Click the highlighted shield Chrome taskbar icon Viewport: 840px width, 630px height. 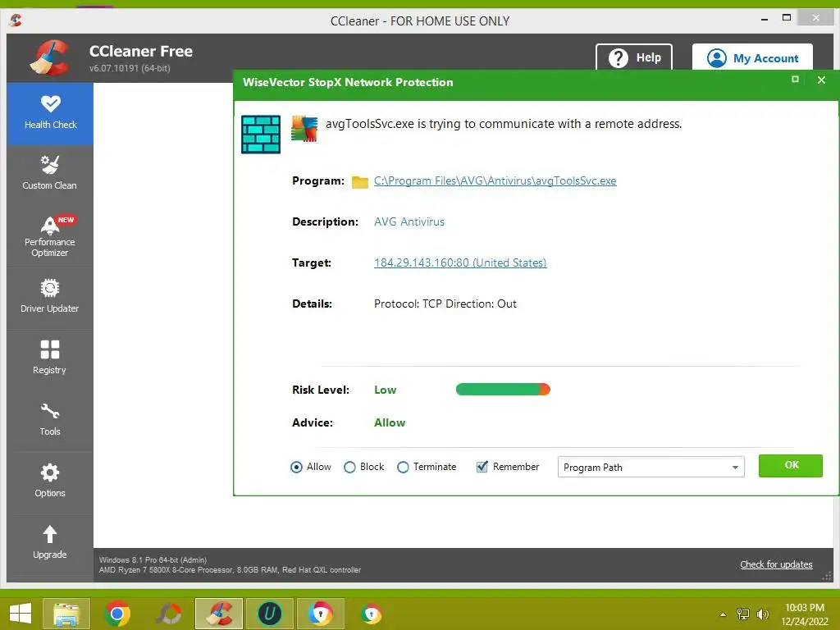(321, 614)
